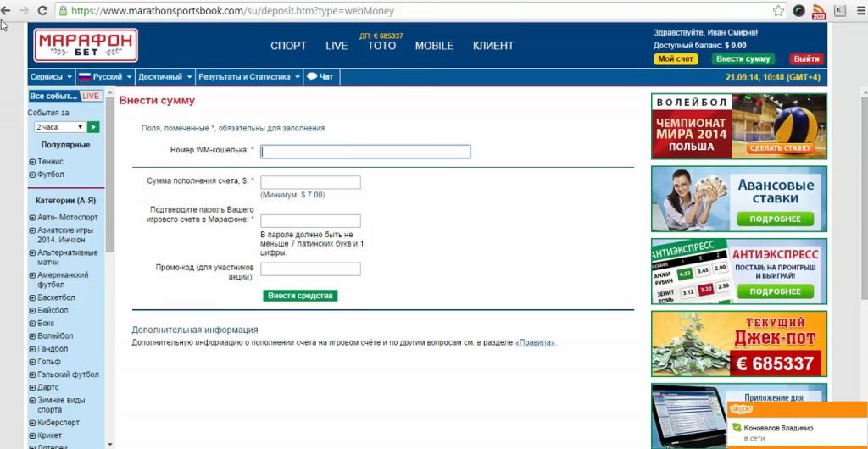Click green go button next to 2 часа

click(93, 127)
